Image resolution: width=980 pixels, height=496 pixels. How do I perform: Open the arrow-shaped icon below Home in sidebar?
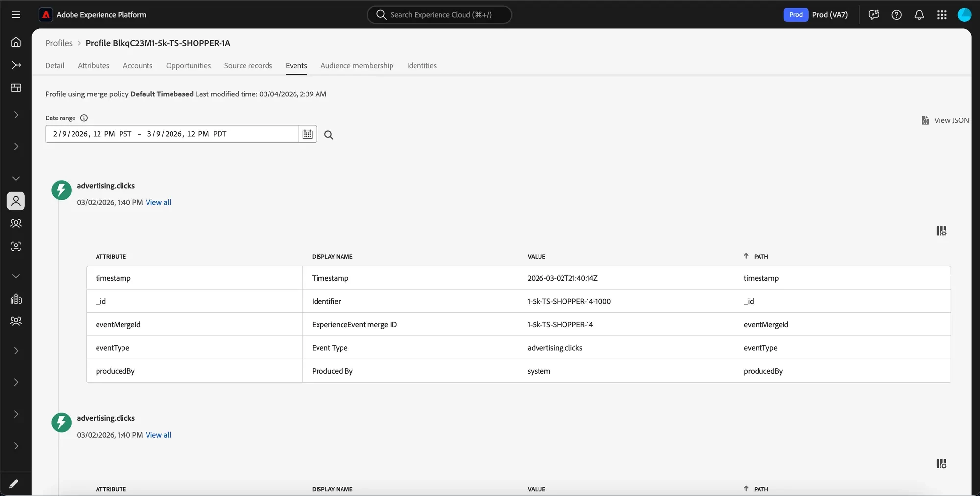[16, 65]
